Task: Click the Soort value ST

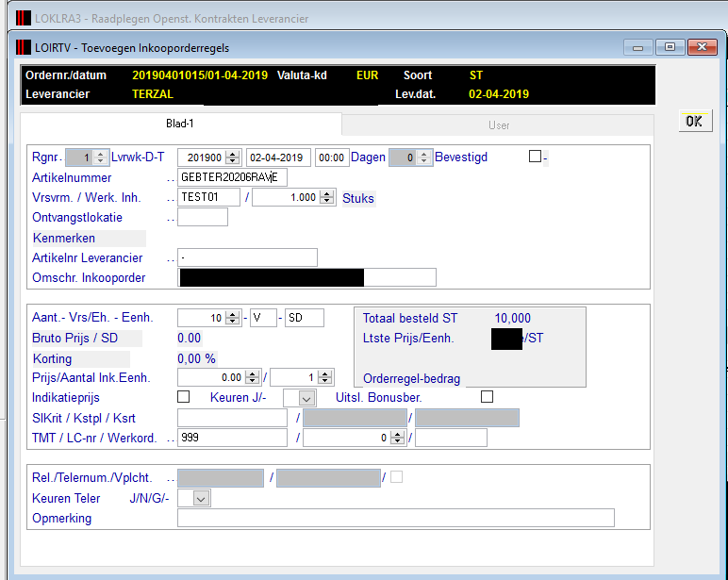Action: pos(476,75)
